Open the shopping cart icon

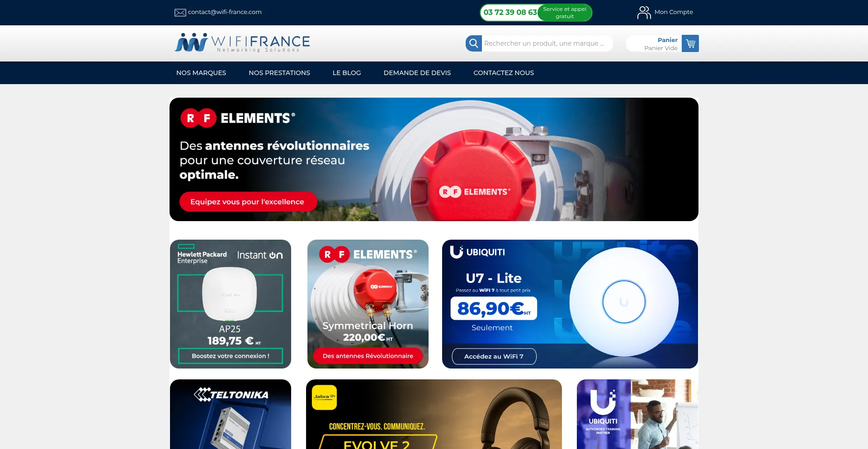[690, 43]
